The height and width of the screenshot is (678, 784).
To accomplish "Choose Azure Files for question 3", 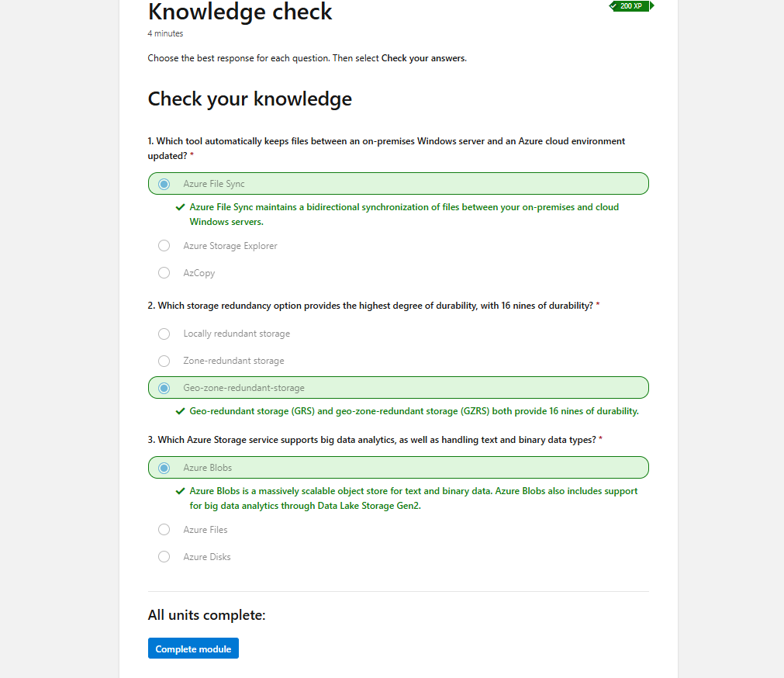I will click(x=164, y=529).
